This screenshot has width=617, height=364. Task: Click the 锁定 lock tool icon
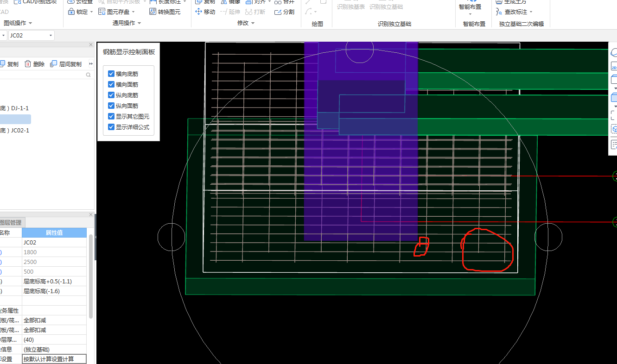coord(72,12)
